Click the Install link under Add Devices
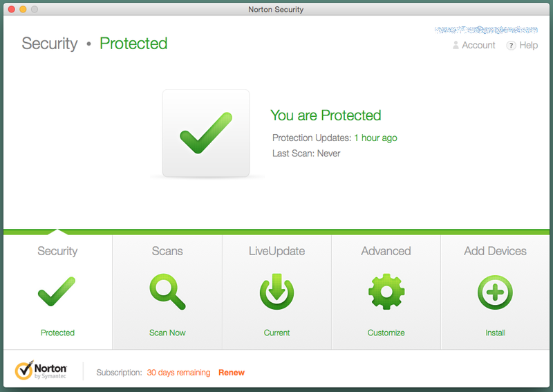 tap(495, 333)
